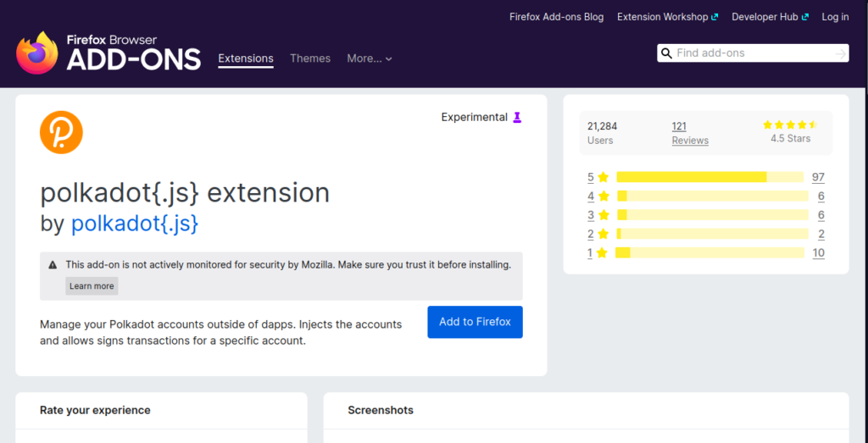Click the 5-star rating bar
The height and width of the screenshot is (443, 868).
pyautogui.click(x=709, y=177)
